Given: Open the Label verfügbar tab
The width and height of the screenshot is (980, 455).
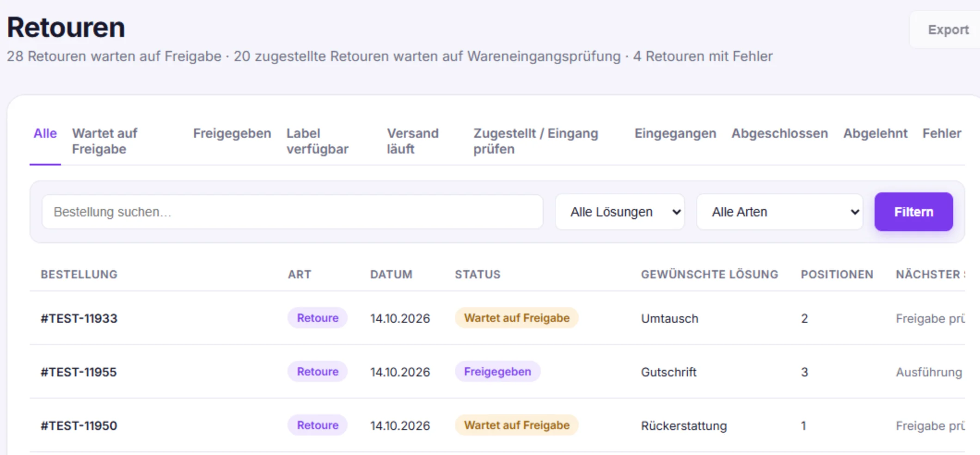Looking at the screenshot, I should coord(318,141).
